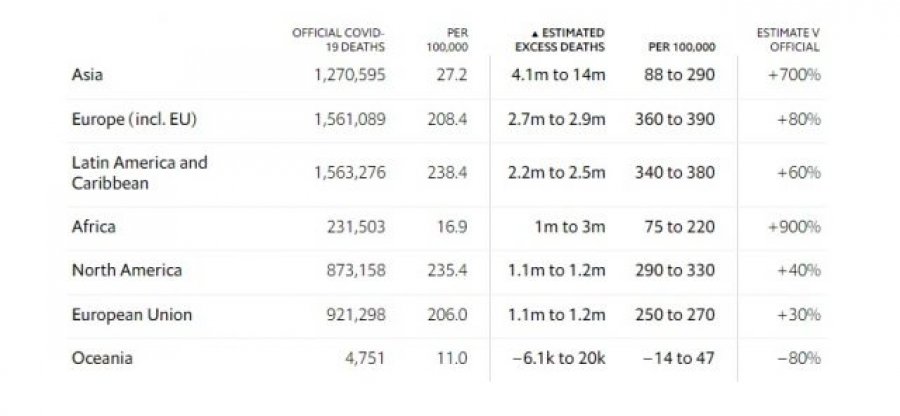The height and width of the screenshot is (416, 900).
Task: Select the Oceania row label
Action: coord(102,358)
